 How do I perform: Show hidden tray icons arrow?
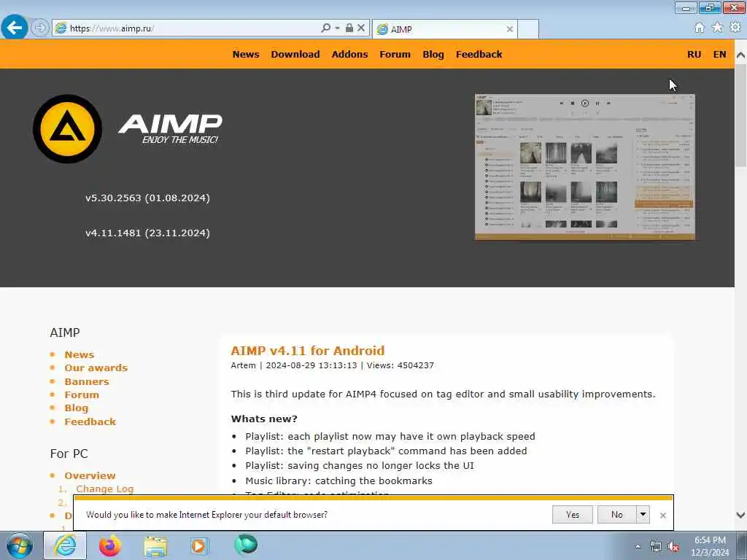click(x=638, y=547)
